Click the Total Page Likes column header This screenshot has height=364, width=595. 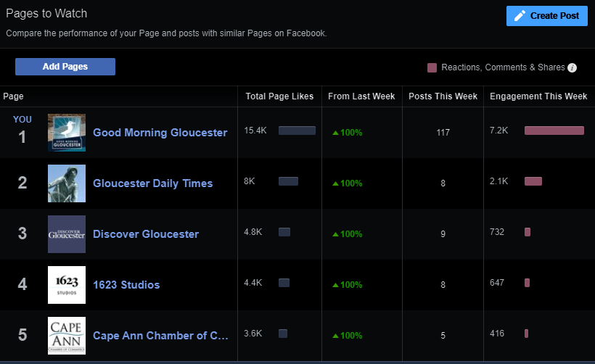pos(279,96)
